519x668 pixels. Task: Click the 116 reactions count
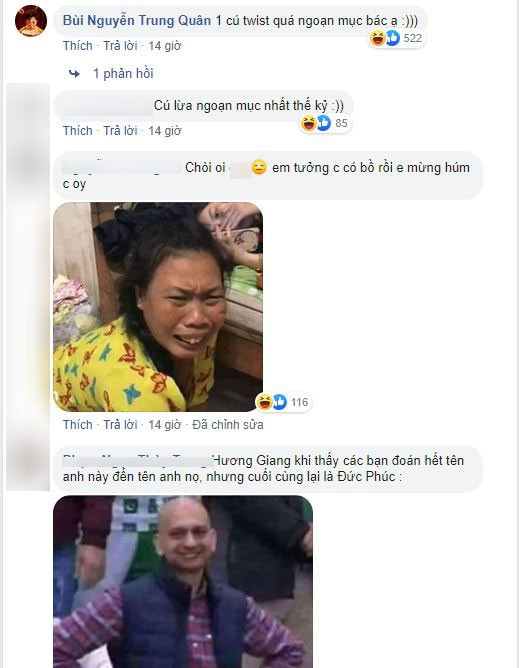tap(300, 402)
